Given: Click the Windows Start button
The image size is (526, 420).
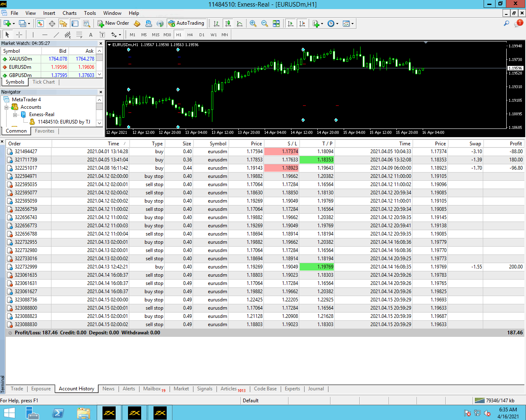Looking at the screenshot, I should pyautogui.click(x=9, y=413).
